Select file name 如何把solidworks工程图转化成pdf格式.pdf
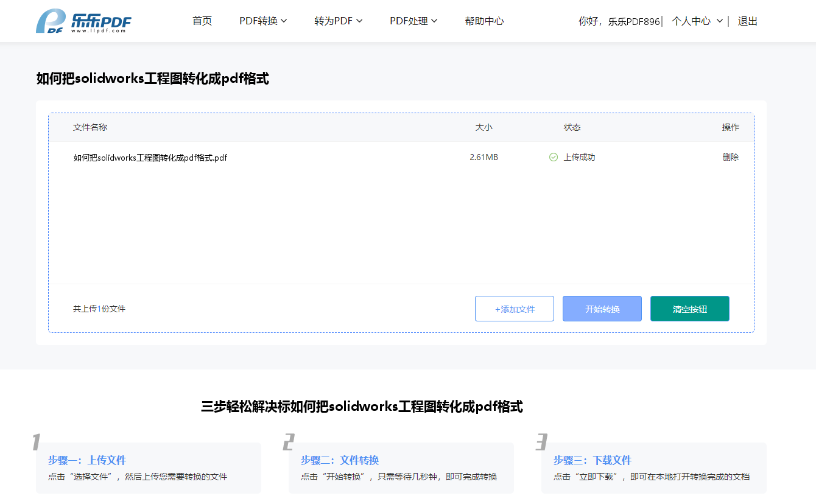 pyautogui.click(x=150, y=158)
